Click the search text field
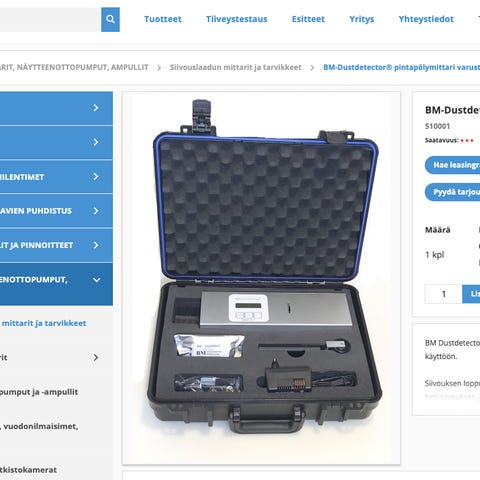This screenshot has width=480, height=480. click(x=50, y=19)
